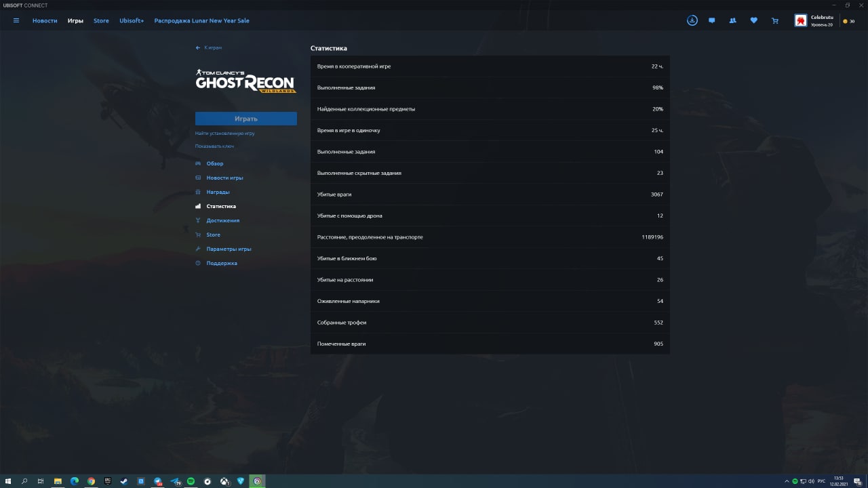
Task: Open the Ubisoft+ tab
Action: coord(132,20)
